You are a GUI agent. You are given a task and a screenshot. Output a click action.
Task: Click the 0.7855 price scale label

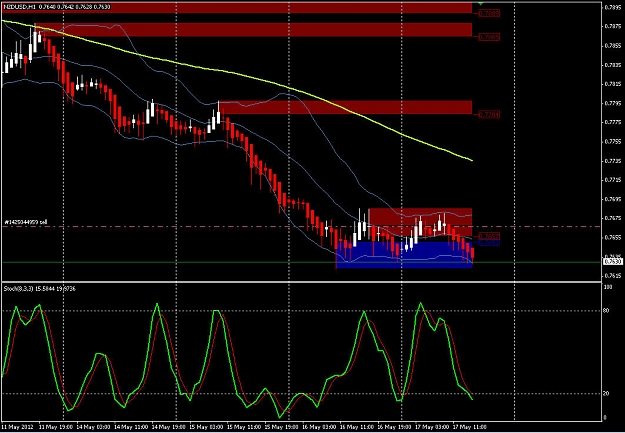click(x=613, y=45)
